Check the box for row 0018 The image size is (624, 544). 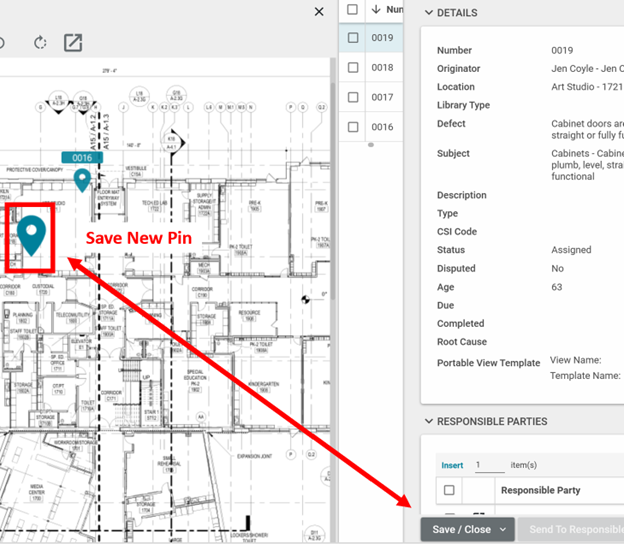point(353,67)
